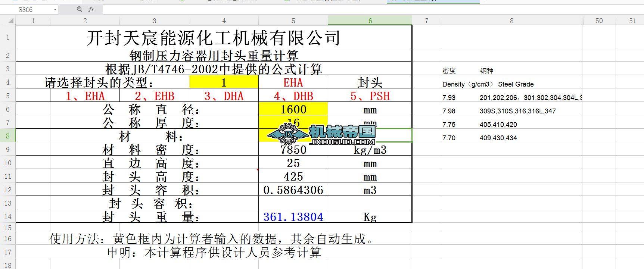Select yellow nominal diameter cell 1600
This screenshot has width=644, height=269.
coord(293,109)
